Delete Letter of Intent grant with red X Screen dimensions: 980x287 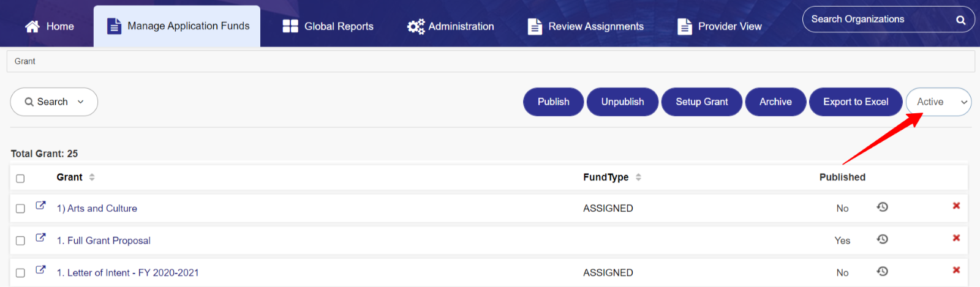pos(956,270)
